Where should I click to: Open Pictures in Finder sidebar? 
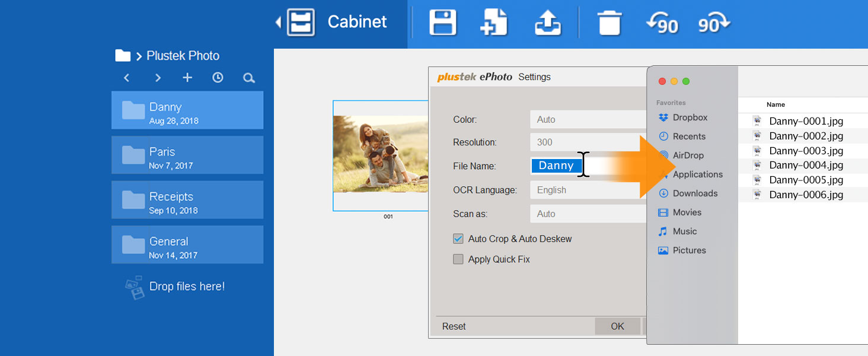coord(682,250)
